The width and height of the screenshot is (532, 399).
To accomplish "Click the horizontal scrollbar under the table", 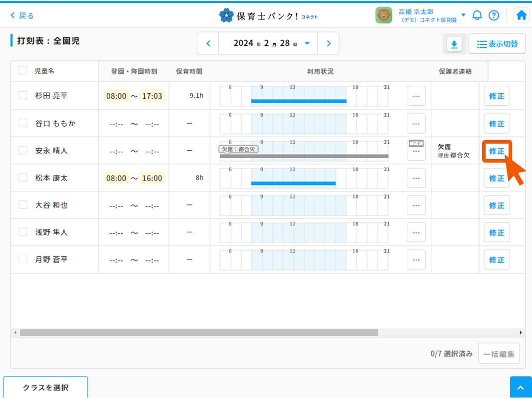I will 198,332.
